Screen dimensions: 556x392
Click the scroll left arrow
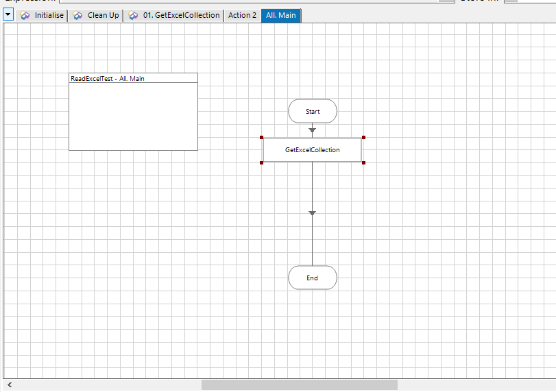[10, 385]
